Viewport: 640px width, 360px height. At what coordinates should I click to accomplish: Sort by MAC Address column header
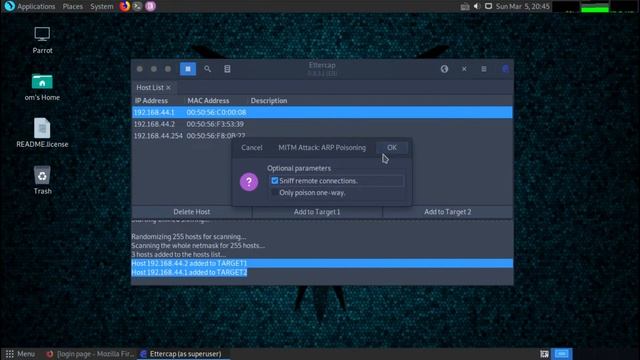[x=208, y=100]
